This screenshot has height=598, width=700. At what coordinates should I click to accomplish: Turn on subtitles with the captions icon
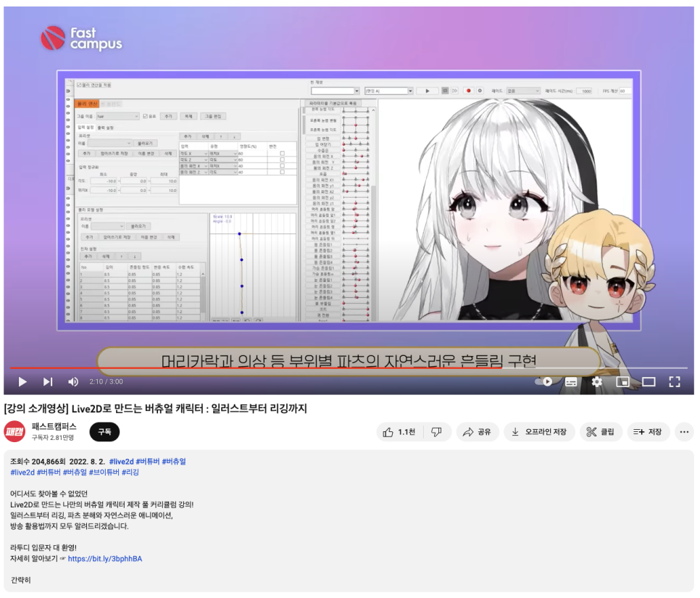(572, 383)
